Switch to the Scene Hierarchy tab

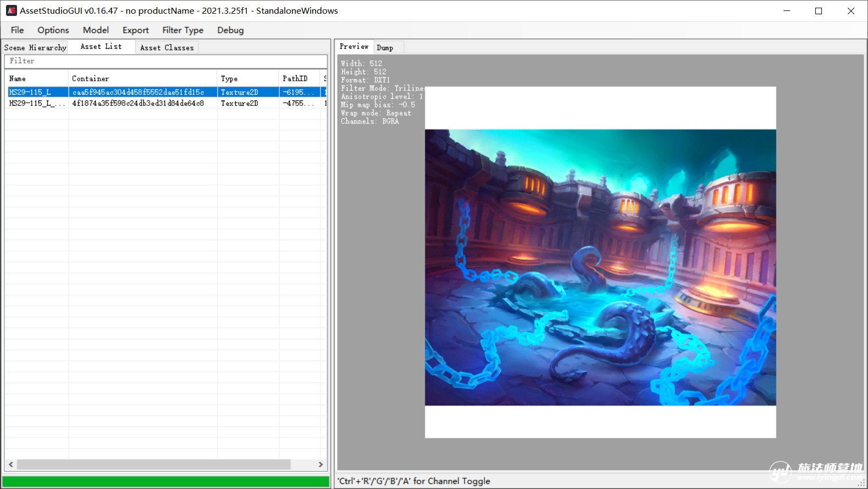[35, 48]
